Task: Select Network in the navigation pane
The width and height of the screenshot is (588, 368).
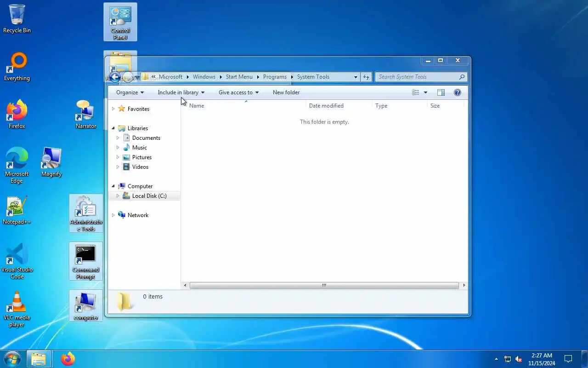Action: [x=138, y=215]
